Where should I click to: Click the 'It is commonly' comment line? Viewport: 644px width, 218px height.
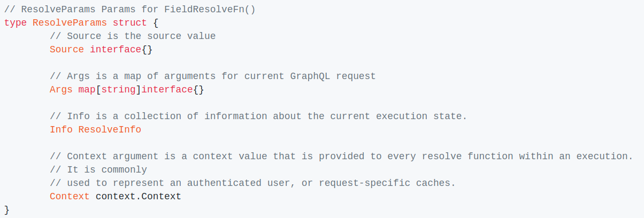98,169
